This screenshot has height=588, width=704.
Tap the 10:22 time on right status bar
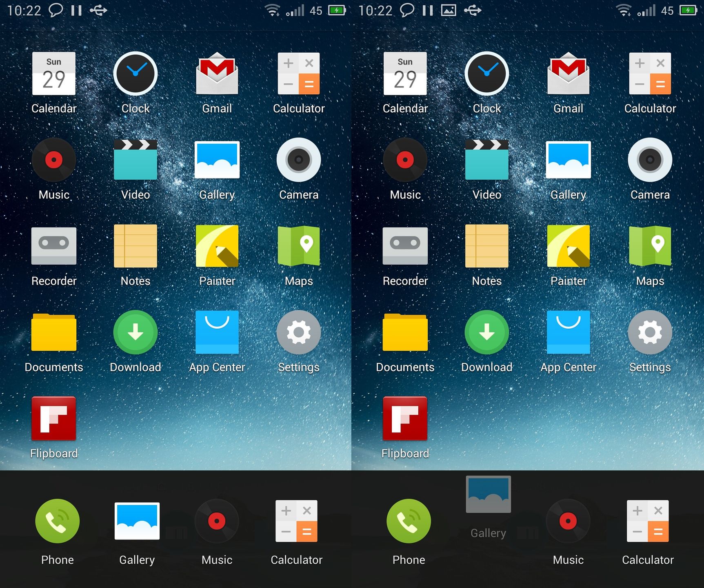coord(375,10)
